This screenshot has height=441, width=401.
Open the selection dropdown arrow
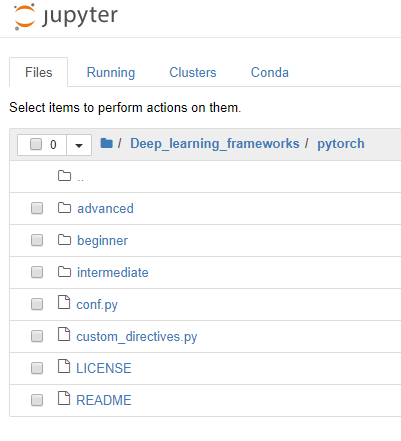pos(79,145)
